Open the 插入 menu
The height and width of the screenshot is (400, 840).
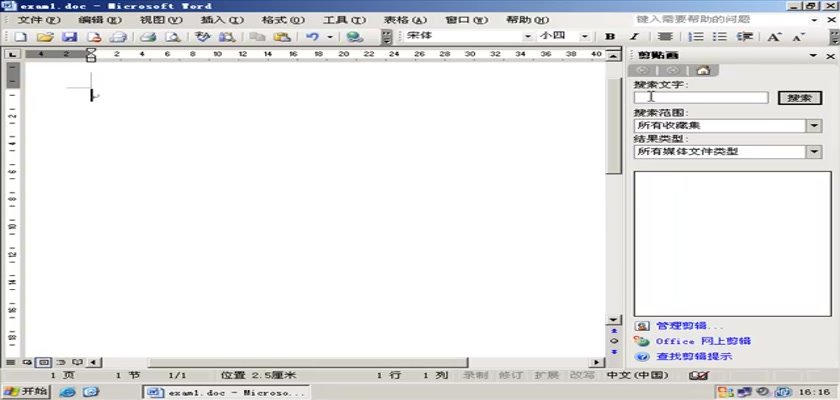tap(222, 20)
